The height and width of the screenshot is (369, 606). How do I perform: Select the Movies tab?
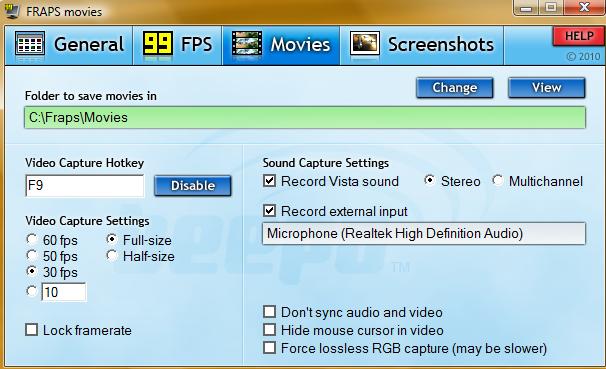(x=281, y=45)
